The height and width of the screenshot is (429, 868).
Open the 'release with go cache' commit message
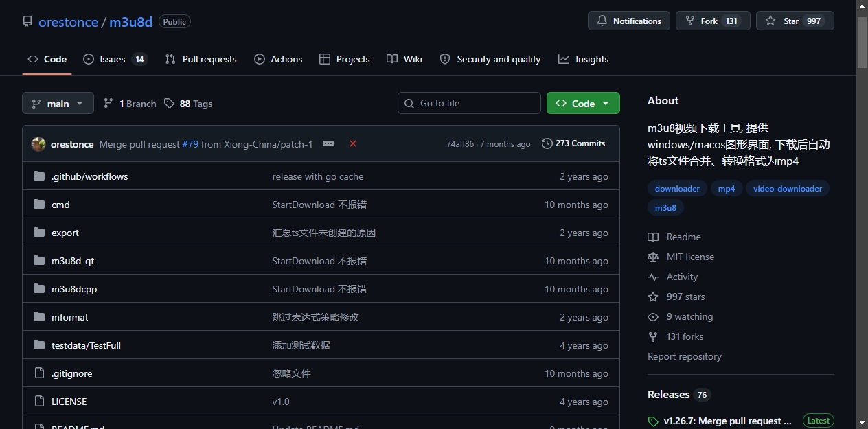click(x=318, y=176)
